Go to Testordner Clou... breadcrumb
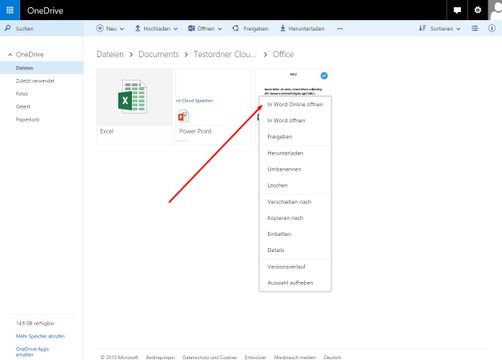 click(225, 54)
